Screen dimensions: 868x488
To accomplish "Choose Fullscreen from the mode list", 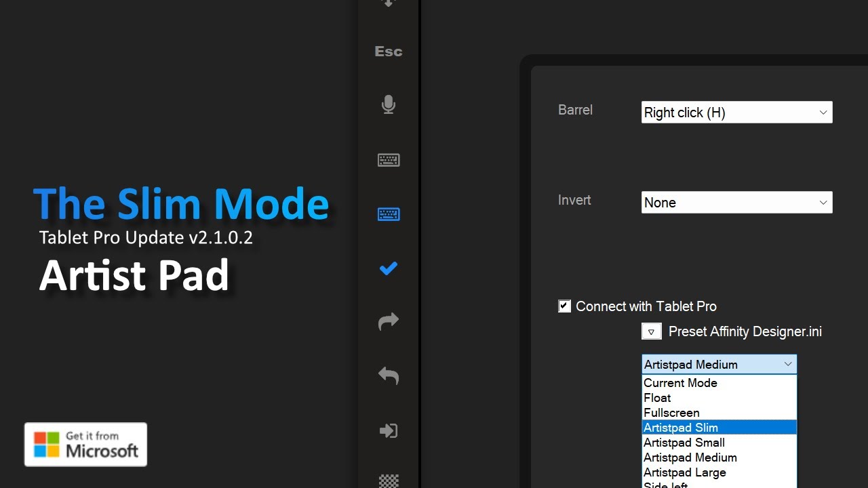I will coord(719,413).
